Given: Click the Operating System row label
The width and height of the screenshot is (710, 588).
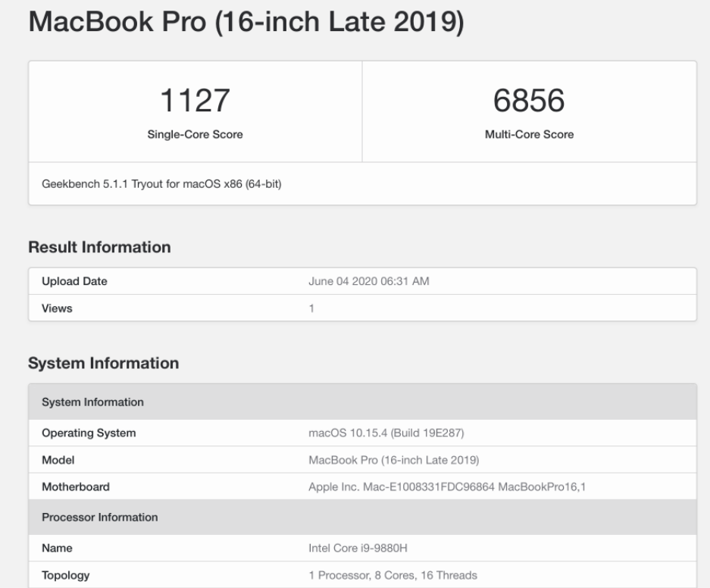Looking at the screenshot, I should coord(89,433).
